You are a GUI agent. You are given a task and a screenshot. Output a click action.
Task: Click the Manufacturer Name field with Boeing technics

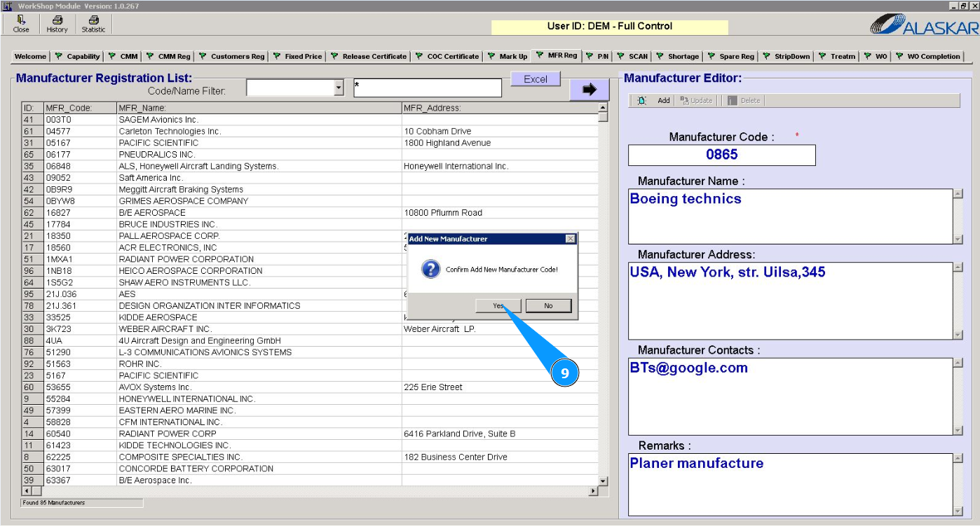790,216
